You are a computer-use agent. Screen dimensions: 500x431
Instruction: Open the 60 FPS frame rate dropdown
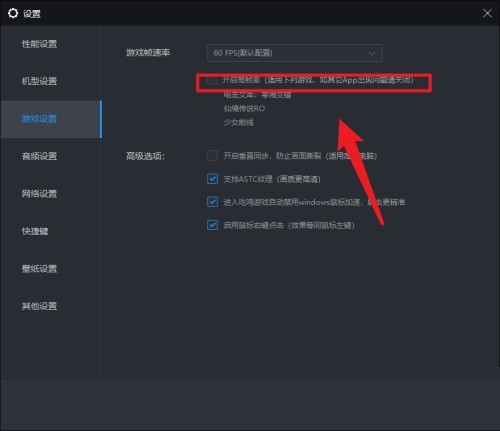(x=295, y=53)
